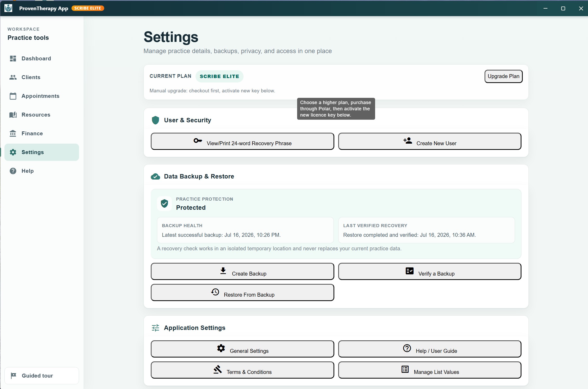Minimize the ProvenTherapy window
This screenshot has height=389, width=588.
[x=545, y=8]
